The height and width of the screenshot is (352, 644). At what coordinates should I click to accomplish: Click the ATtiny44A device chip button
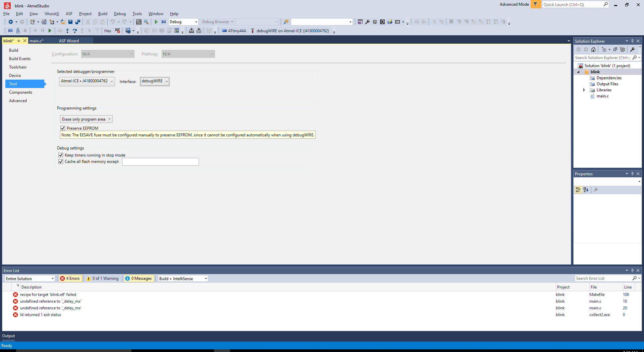234,31
